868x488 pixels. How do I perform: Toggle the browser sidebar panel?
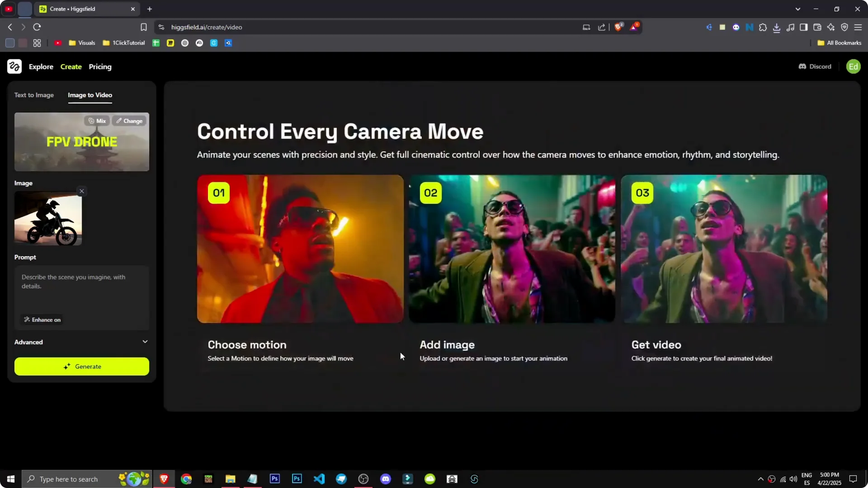point(804,27)
